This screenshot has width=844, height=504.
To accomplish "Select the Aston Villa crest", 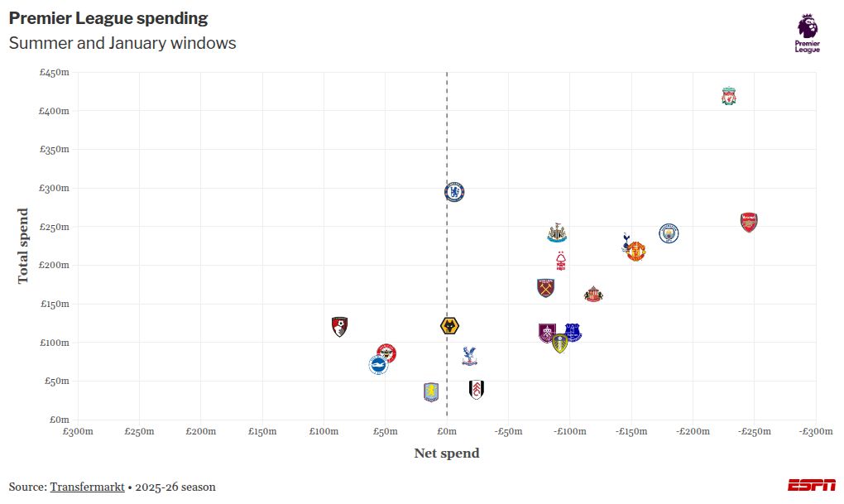I will coord(430,392).
